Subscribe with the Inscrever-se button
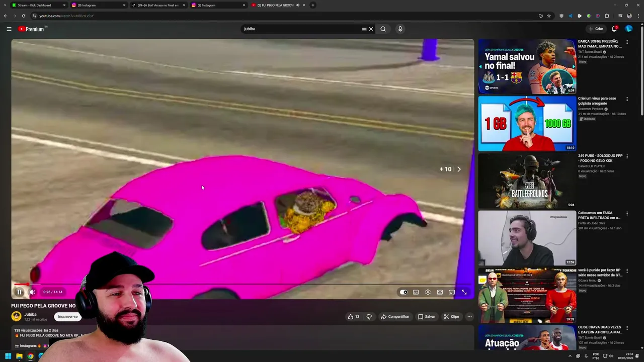 68,317
